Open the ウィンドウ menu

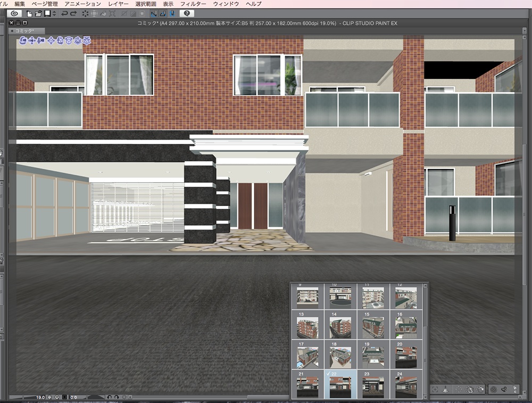(226, 4)
